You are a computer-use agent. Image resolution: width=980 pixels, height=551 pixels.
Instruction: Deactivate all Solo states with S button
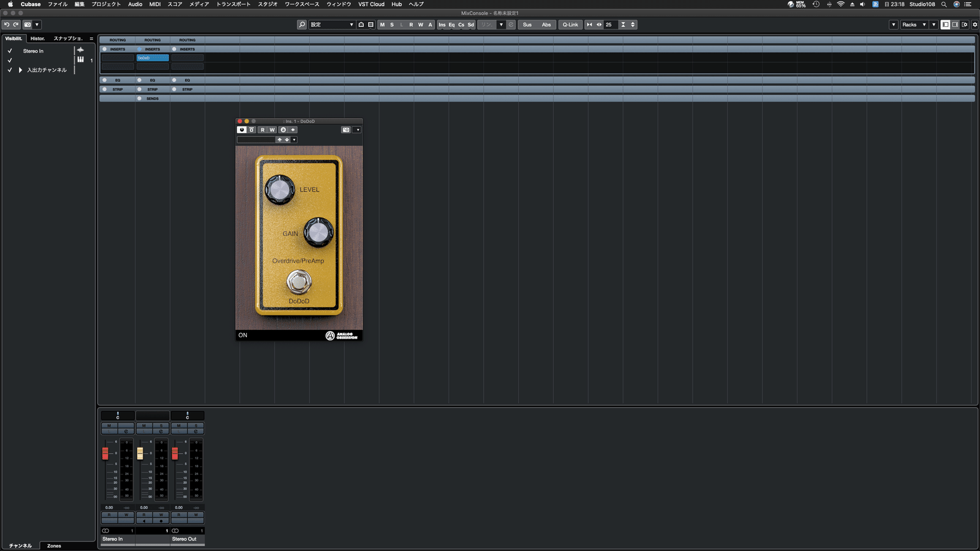tap(392, 24)
